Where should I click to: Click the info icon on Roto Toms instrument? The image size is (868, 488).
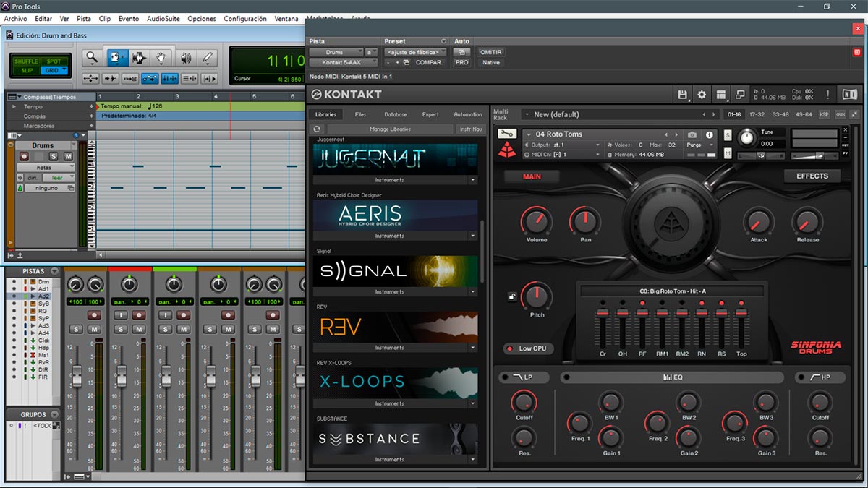710,134
